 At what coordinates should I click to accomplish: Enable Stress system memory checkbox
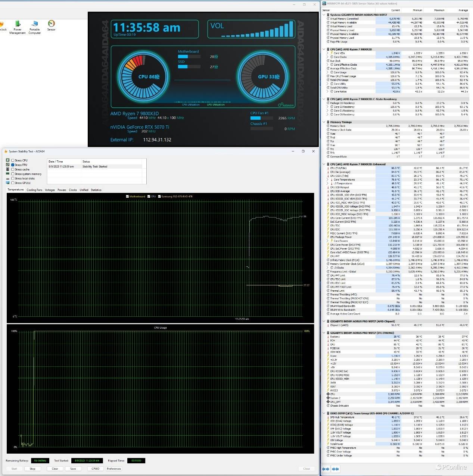click(x=13, y=174)
